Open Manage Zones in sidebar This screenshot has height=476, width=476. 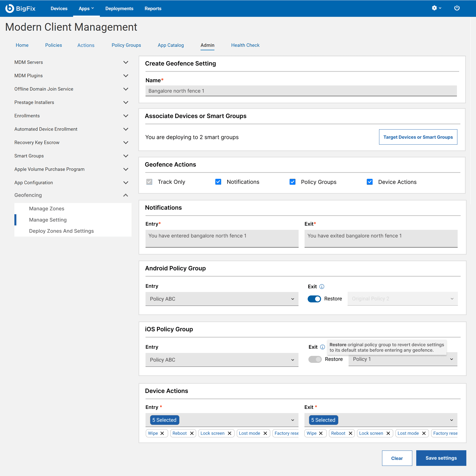47,209
